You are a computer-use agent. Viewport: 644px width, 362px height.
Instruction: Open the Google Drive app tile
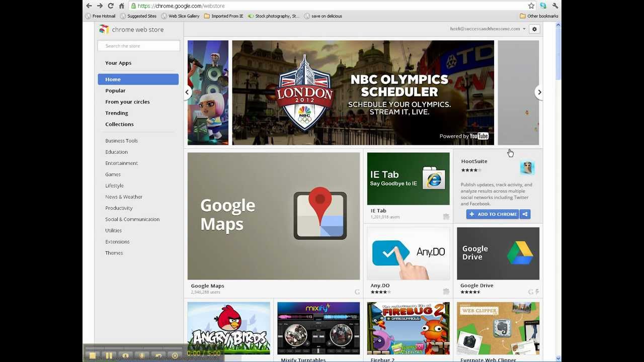[498, 253]
